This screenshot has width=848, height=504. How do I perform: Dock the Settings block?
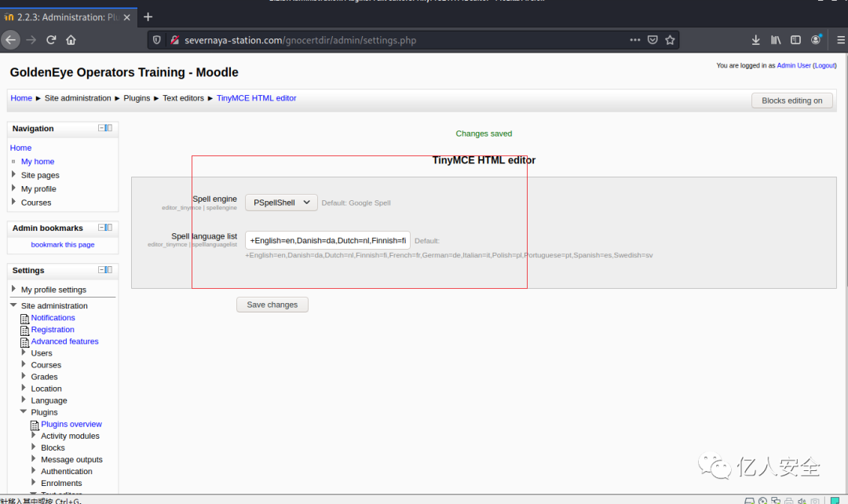point(108,270)
